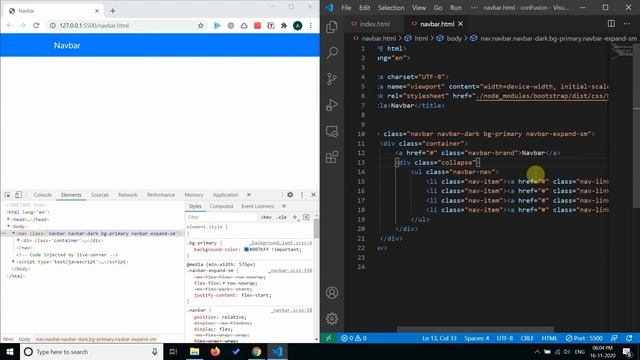The height and width of the screenshot is (360, 640).
Task: Open the Chrome profile avatar
Action: coord(298,25)
